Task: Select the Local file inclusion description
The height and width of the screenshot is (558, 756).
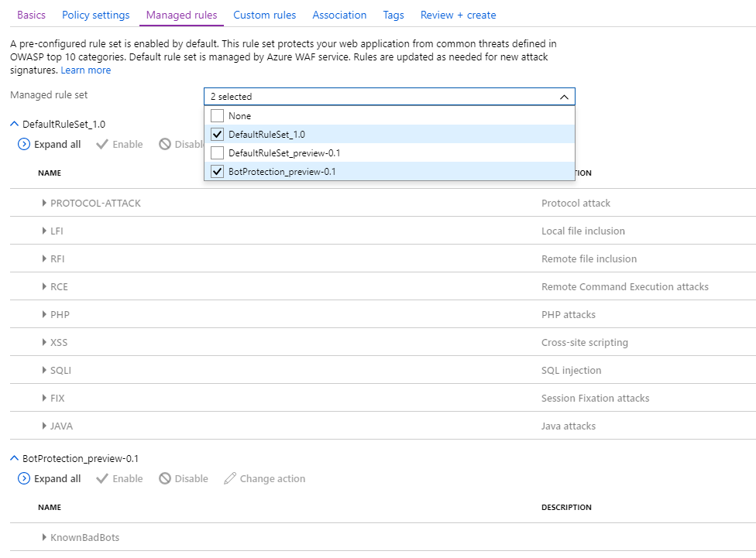Action: [x=583, y=231]
